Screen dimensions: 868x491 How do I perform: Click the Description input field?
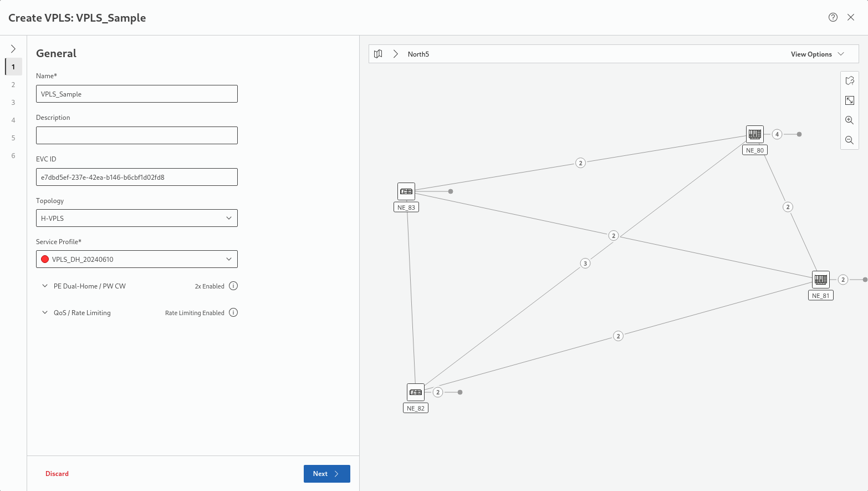point(136,135)
